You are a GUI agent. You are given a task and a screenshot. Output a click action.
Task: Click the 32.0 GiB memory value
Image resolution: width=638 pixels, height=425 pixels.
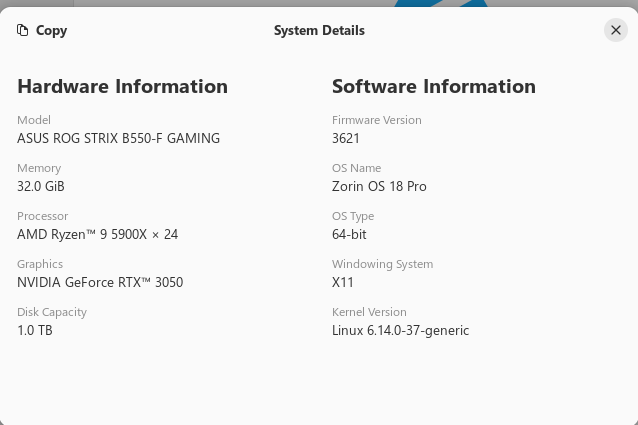[41, 186]
